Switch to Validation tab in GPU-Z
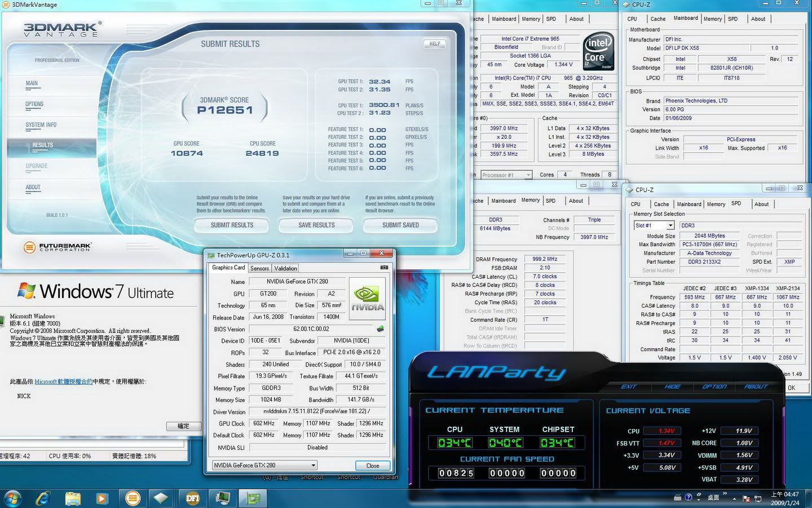The width and height of the screenshot is (812, 508). 285,269
